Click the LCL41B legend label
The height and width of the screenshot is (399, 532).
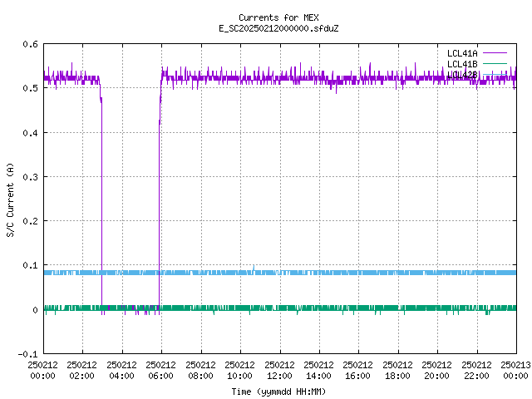[462, 64]
